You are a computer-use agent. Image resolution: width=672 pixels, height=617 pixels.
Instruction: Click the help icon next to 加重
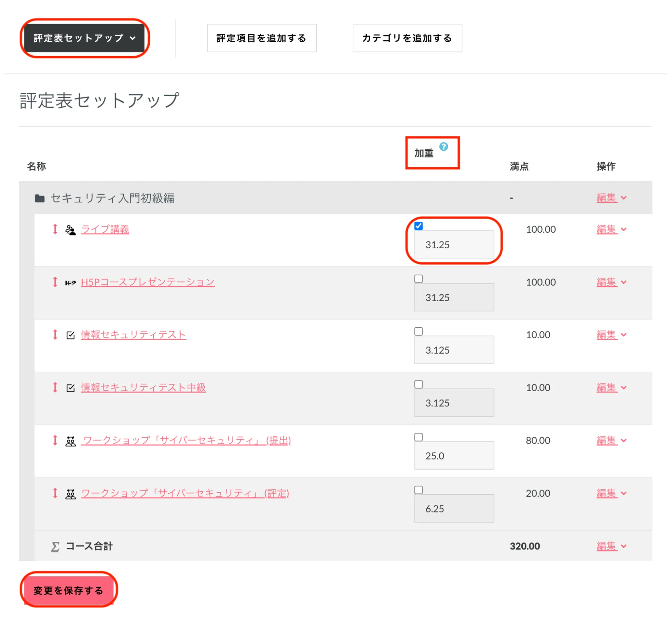click(x=443, y=147)
